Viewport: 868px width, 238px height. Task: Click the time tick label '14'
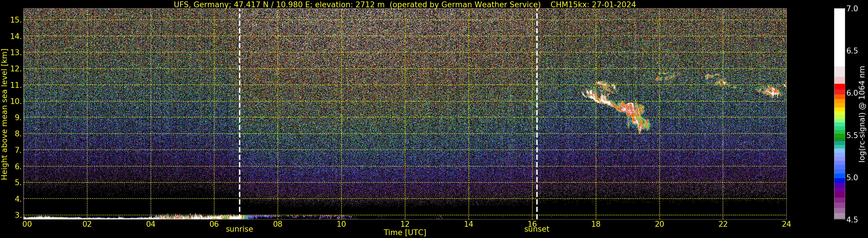[468, 224]
